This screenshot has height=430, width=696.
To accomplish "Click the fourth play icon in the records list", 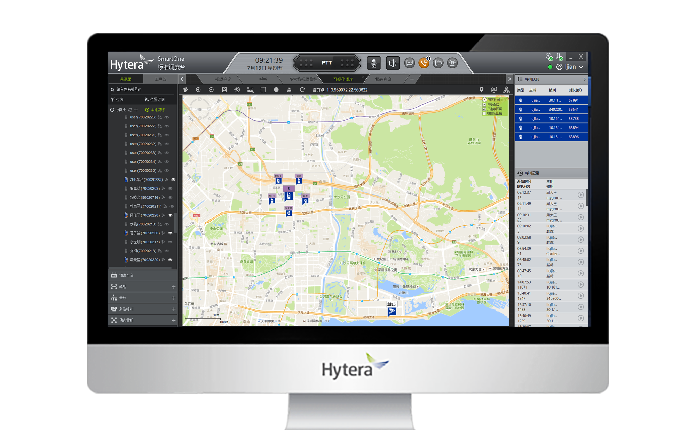I will (581, 229).
